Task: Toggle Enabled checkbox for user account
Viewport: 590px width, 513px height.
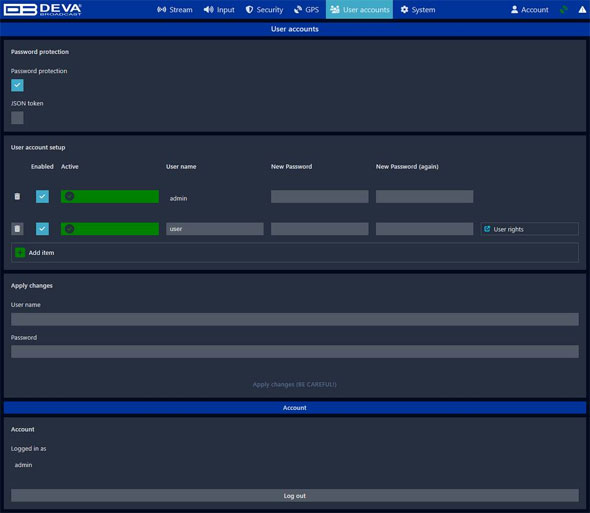Action: 43,229
